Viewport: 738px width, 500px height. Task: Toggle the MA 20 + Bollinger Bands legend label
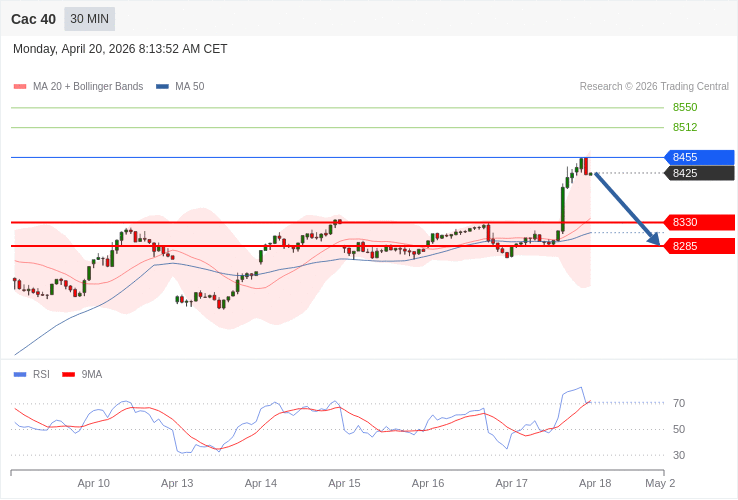[x=88, y=87]
